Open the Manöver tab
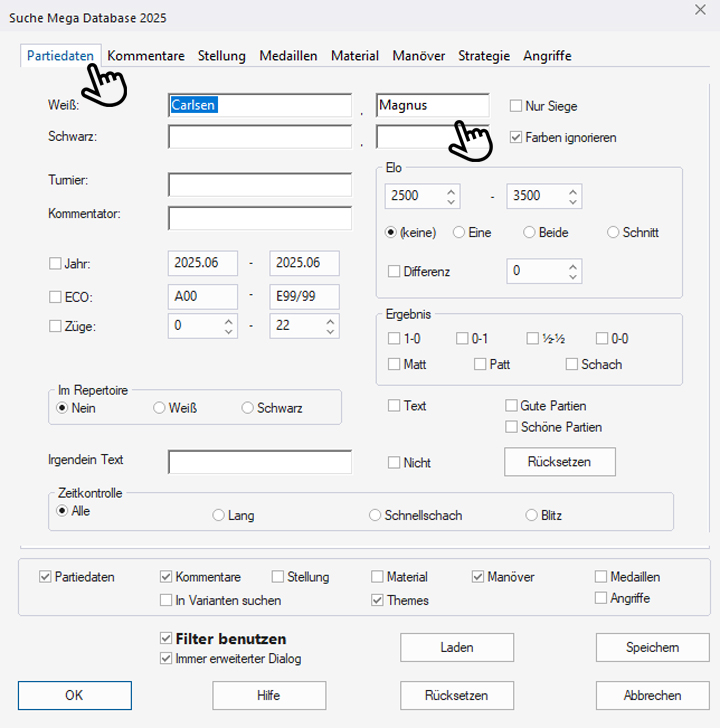This screenshot has height=728, width=720. 419,56
